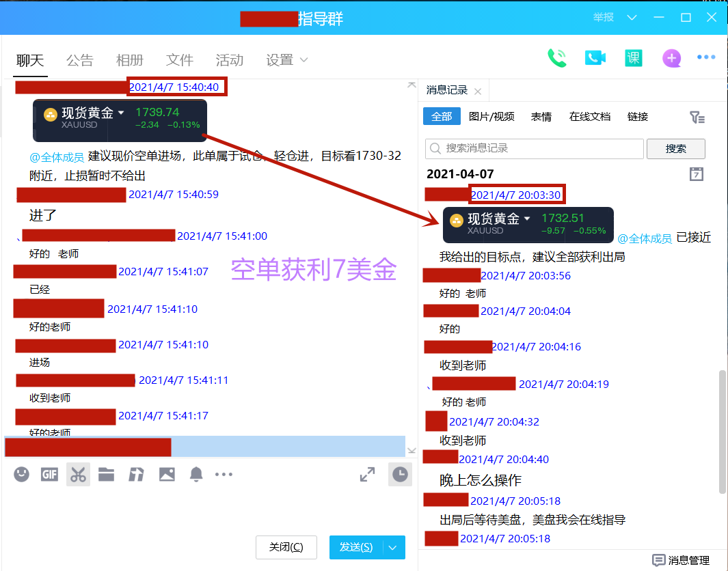Click the 搜索 button
The image size is (728, 571).
click(x=675, y=148)
